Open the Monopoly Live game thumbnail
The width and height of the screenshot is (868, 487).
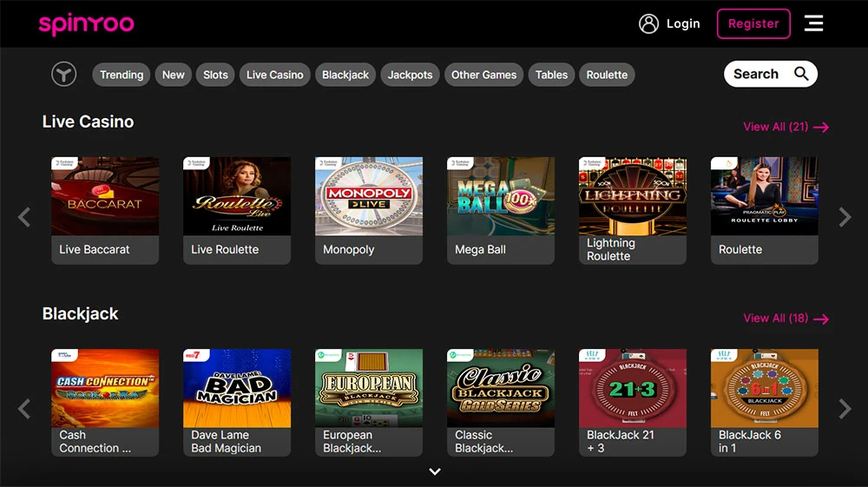point(369,196)
